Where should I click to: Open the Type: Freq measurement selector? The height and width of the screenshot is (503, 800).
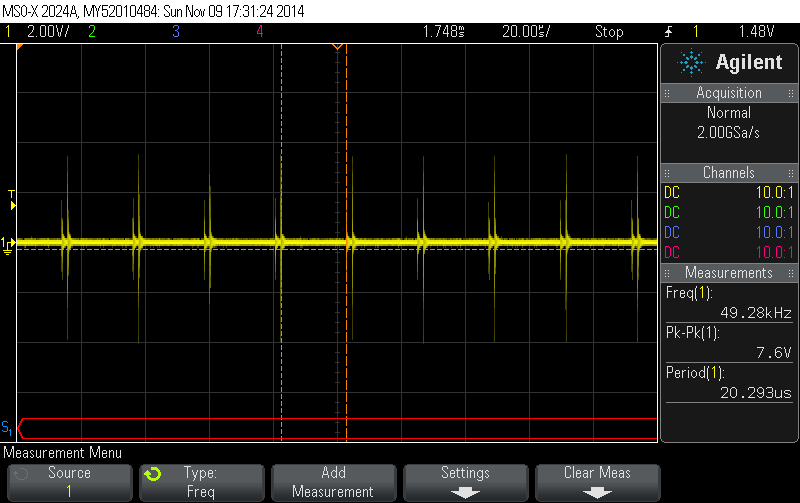201,481
